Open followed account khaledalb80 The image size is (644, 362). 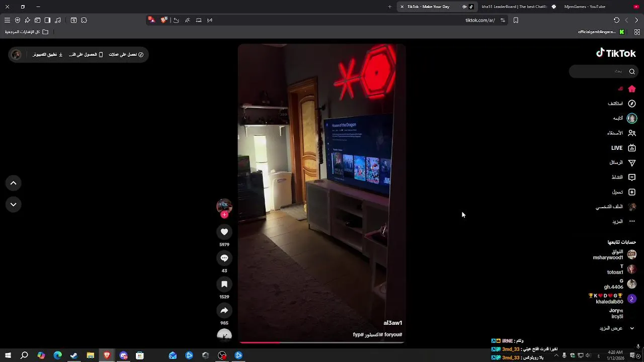tap(613, 299)
